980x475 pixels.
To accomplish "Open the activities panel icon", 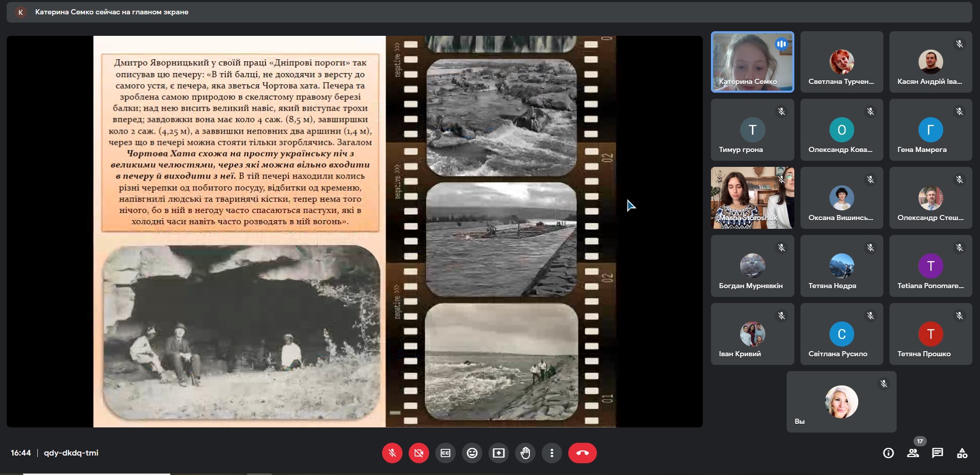I will click(962, 453).
